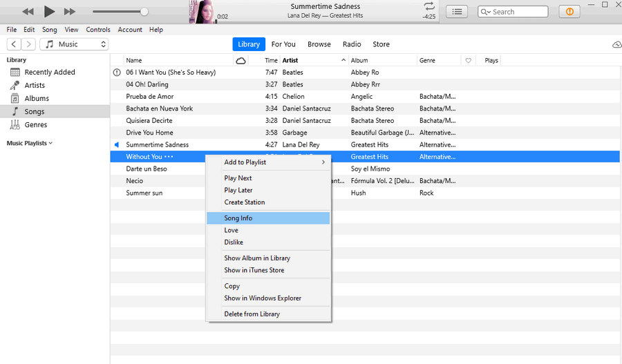The height and width of the screenshot is (364, 622).
Task: Sort by the Time column header
Action: click(271, 60)
